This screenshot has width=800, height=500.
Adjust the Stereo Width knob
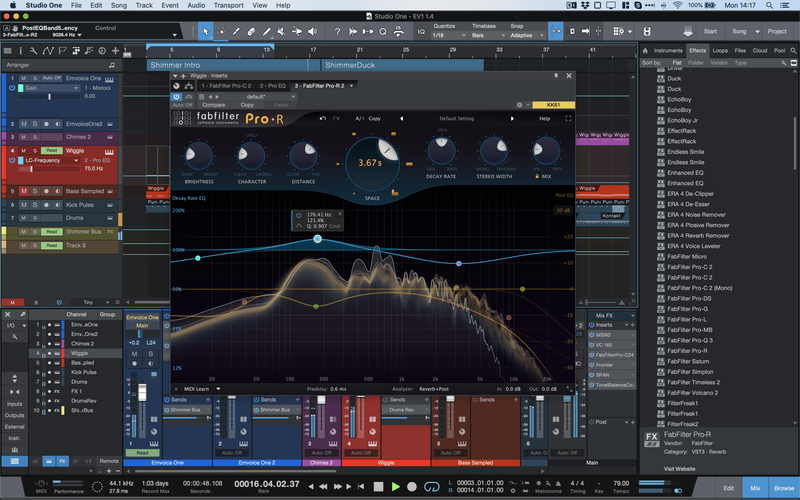click(x=494, y=150)
